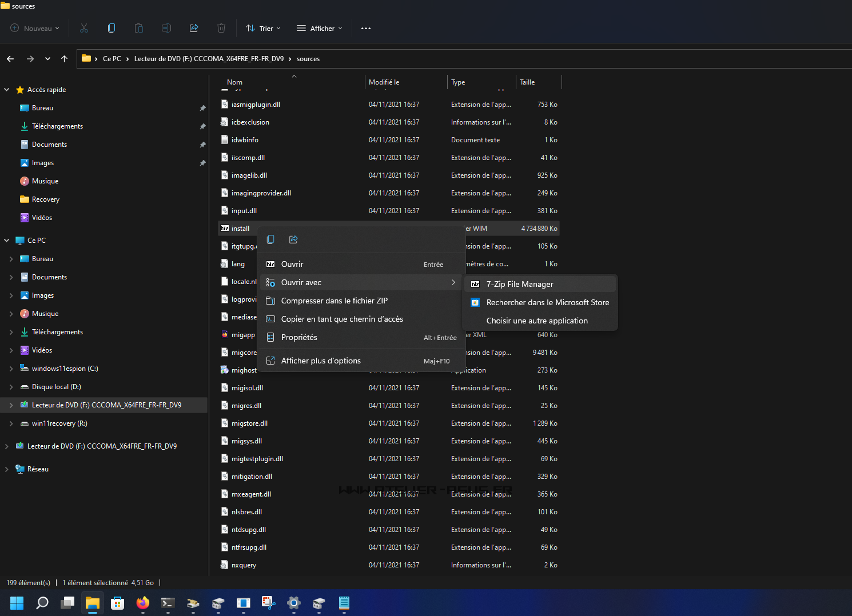Screen dimensions: 852x616
Task: Navigate back with the left arrow
Action: coord(10,59)
